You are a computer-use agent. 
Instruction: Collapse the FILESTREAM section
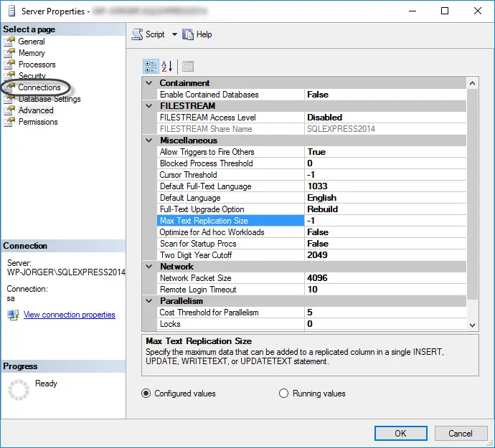point(149,106)
